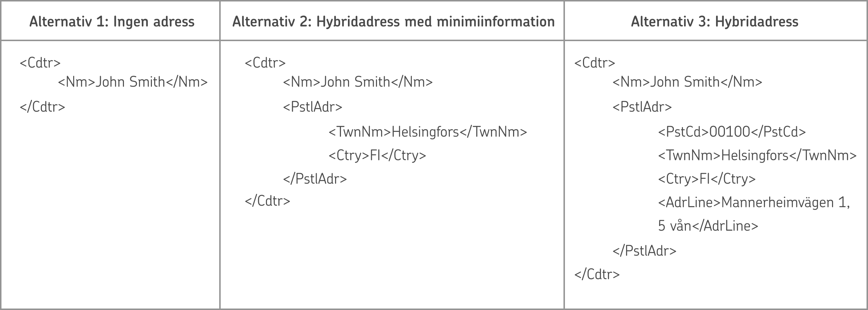Click the opening Cdtr tag in Alternativ 1
The image size is (868, 310).
coord(40,63)
